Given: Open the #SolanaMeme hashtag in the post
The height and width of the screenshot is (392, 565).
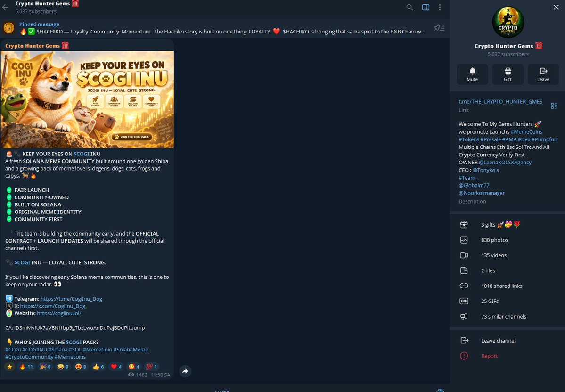Looking at the screenshot, I should point(131,350).
